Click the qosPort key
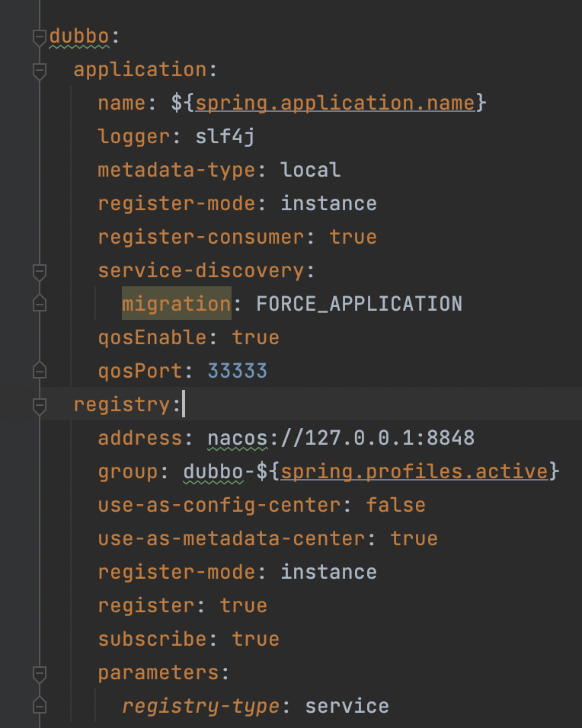This screenshot has height=728, width=582. 140,371
